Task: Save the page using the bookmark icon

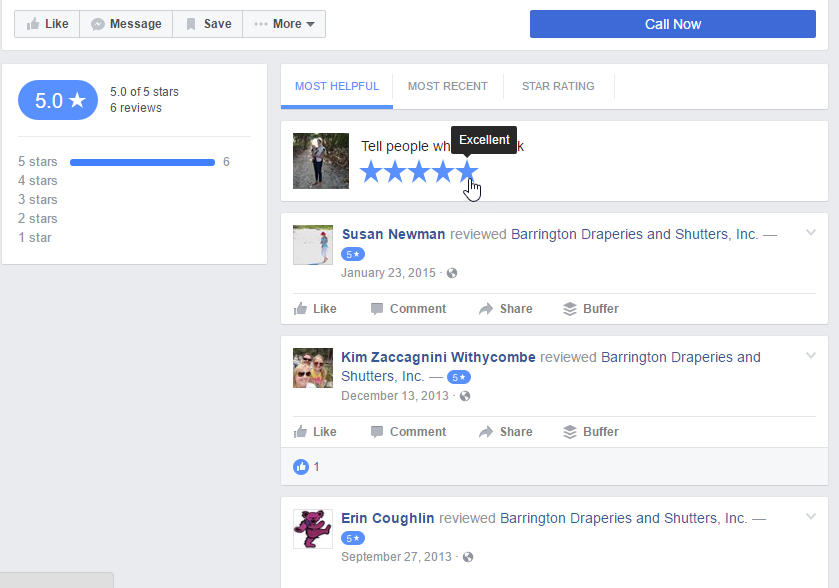Action: 192,24
